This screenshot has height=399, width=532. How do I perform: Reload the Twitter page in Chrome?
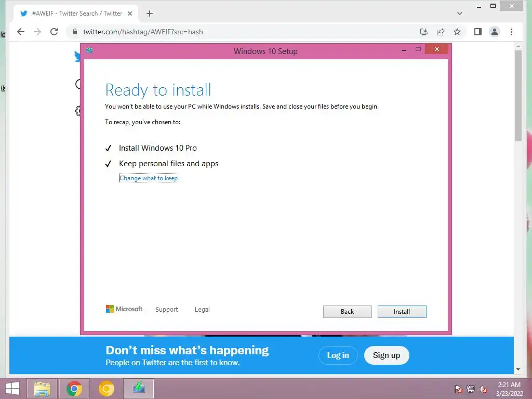click(x=54, y=32)
